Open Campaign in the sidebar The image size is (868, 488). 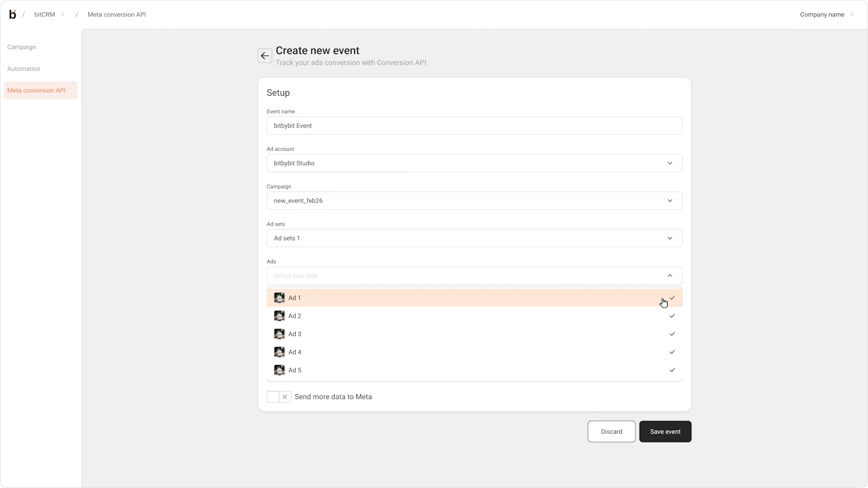[x=22, y=47]
